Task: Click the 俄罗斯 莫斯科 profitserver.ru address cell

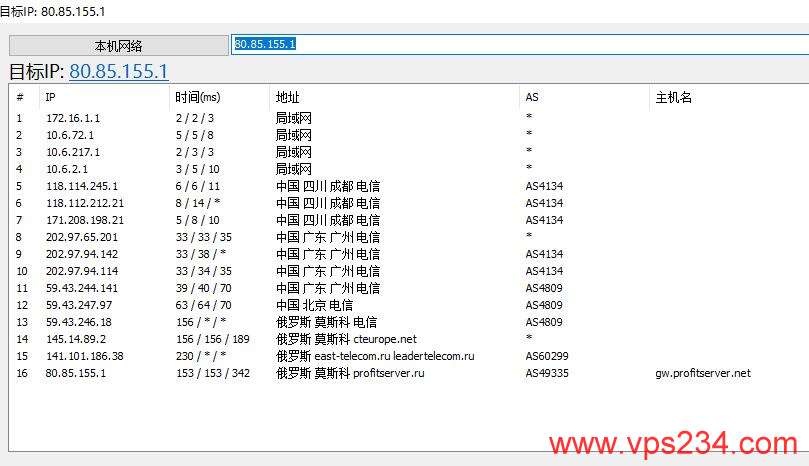Action: (350, 373)
